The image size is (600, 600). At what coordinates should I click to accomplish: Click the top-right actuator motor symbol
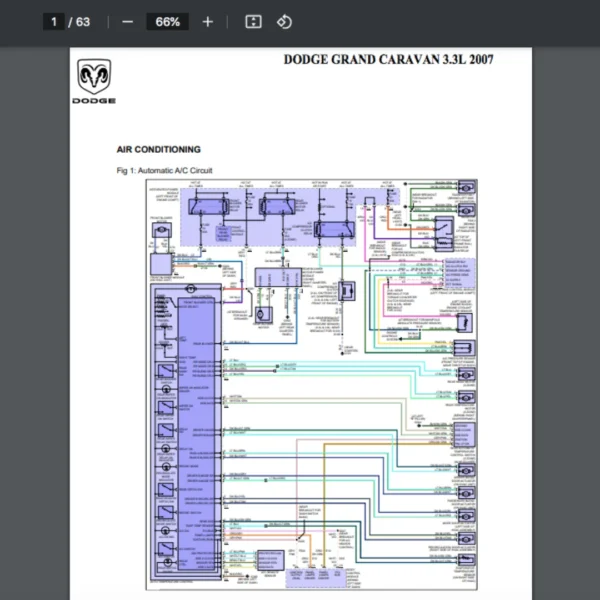[465, 190]
